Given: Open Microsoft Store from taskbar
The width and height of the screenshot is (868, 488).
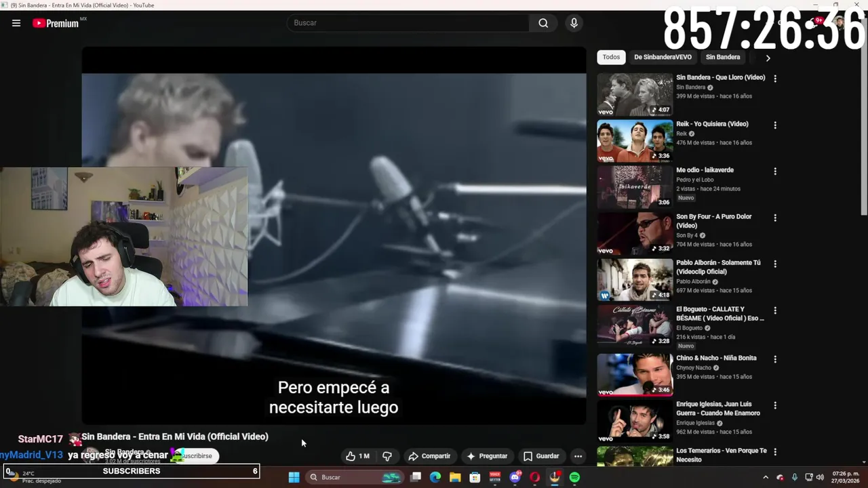Looking at the screenshot, I should [475, 477].
